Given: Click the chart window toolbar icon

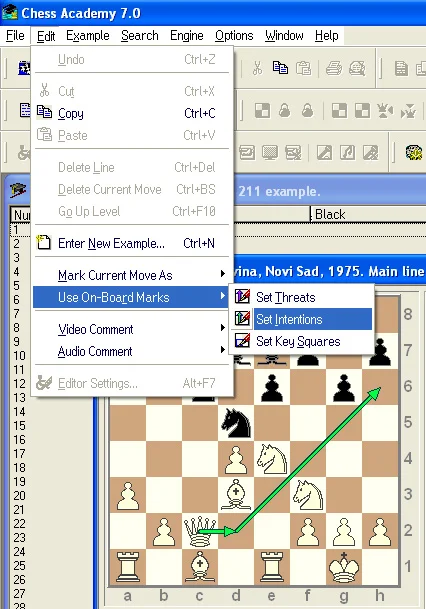Looking at the screenshot, I should pyautogui.click(x=247, y=153).
